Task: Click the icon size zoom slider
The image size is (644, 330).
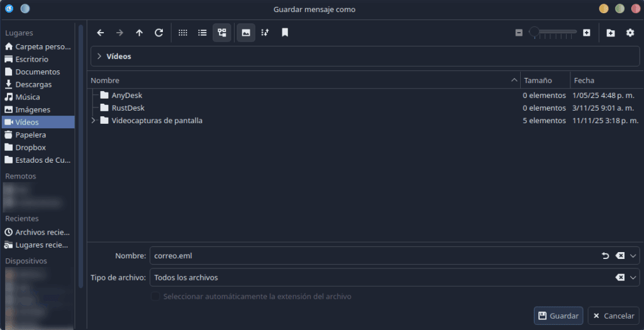Action: click(x=553, y=33)
